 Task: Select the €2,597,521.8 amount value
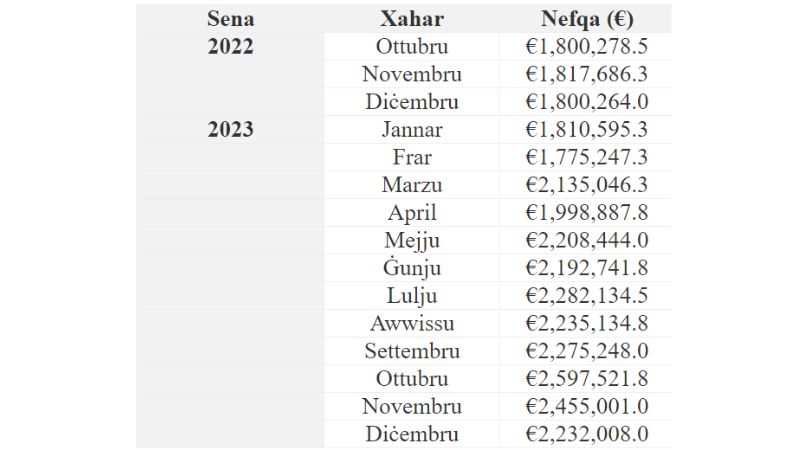[x=585, y=379]
